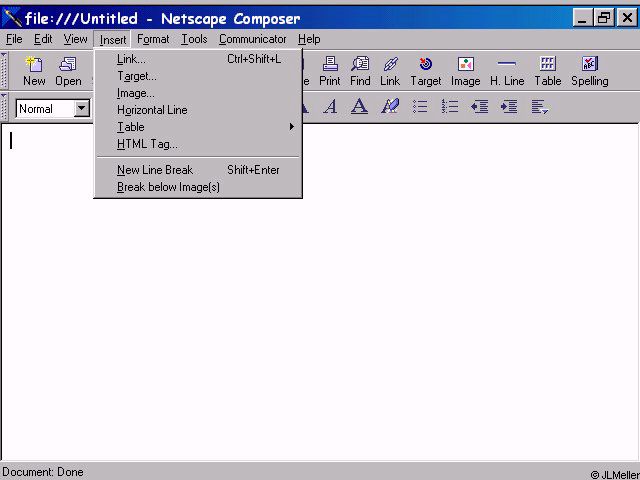This screenshot has height=480, width=640.
Task: Click the Netscape Composer title bar icon
Action: [11, 18]
